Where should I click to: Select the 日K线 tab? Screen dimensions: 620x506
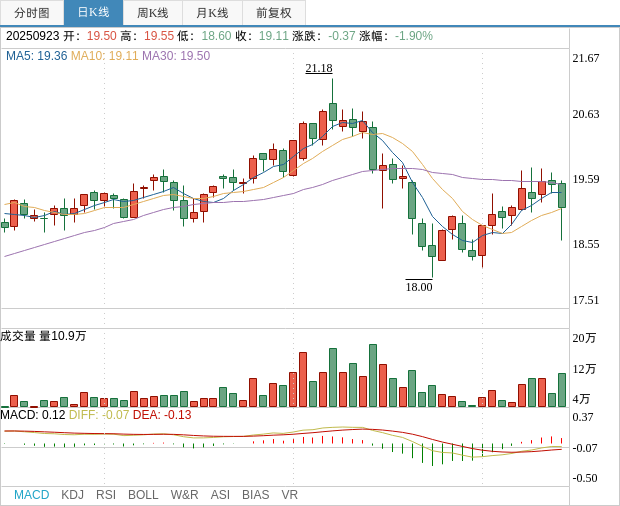pyautogui.click(x=93, y=13)
